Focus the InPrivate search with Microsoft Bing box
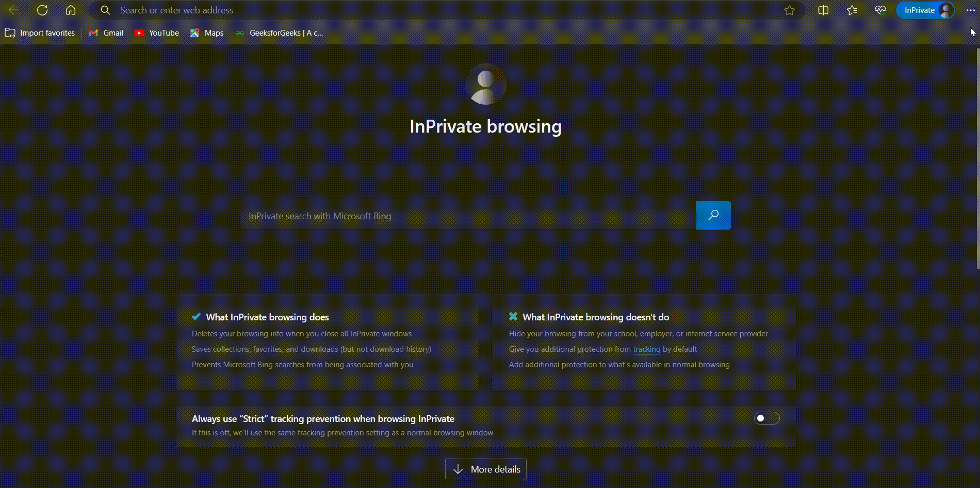 tap(468, 216)
